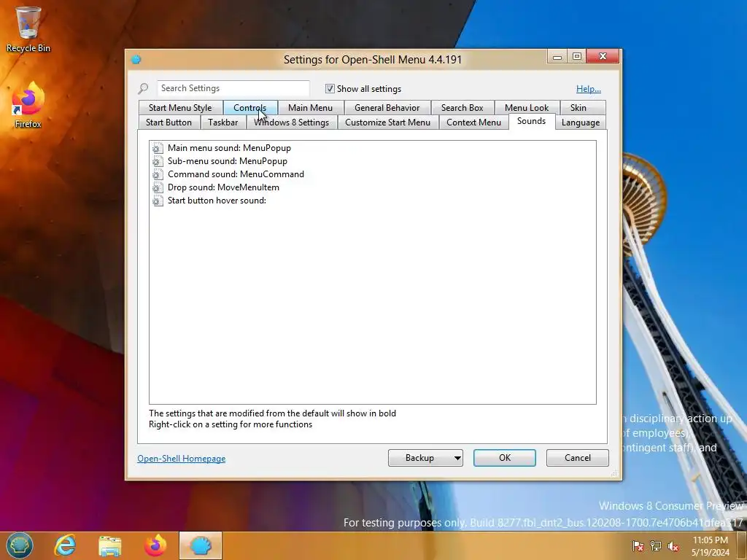Viewport: 747px width, 560px height.
Task: Open the Main Menu tab
Action: tap(310, 108)
